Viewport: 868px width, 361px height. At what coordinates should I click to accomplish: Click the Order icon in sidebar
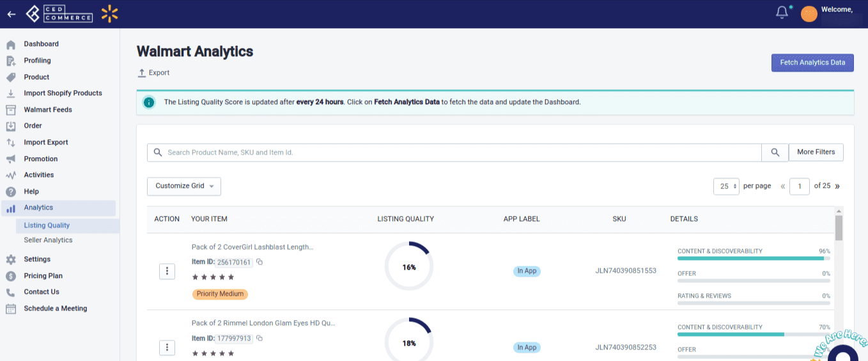tap(11, 126)
